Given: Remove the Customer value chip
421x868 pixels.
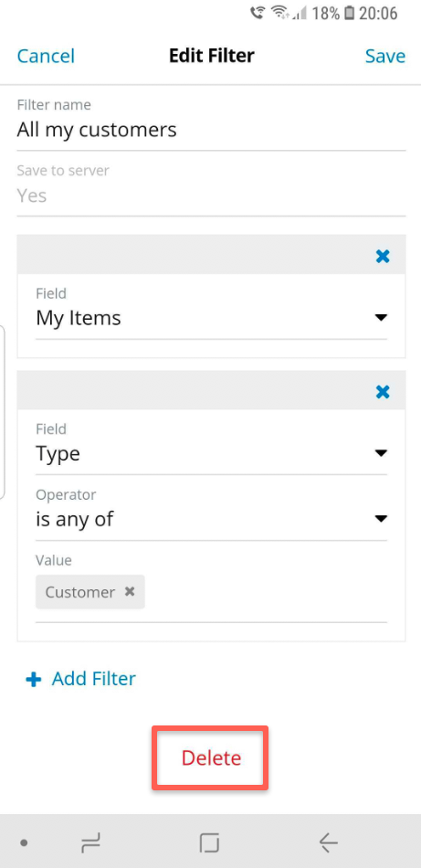Looking at the screenshot, I should [130, 592].
